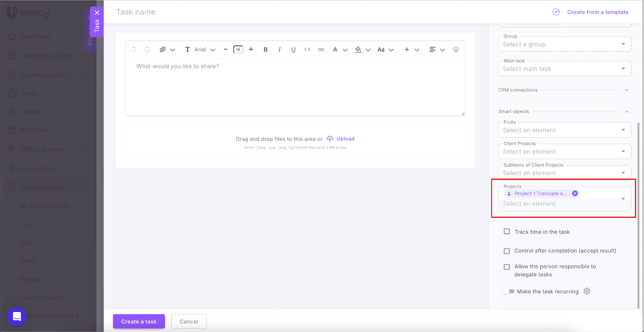Open the Client Projects element dropdown
644x332 pixels.
coord(565,152)
